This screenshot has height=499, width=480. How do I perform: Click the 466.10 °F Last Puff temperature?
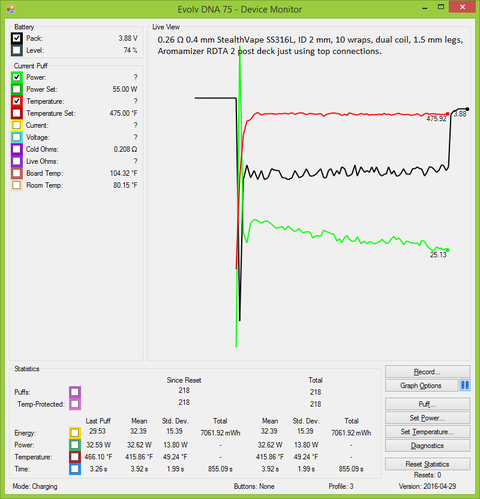pyautogui.click(x=98, y=457)
